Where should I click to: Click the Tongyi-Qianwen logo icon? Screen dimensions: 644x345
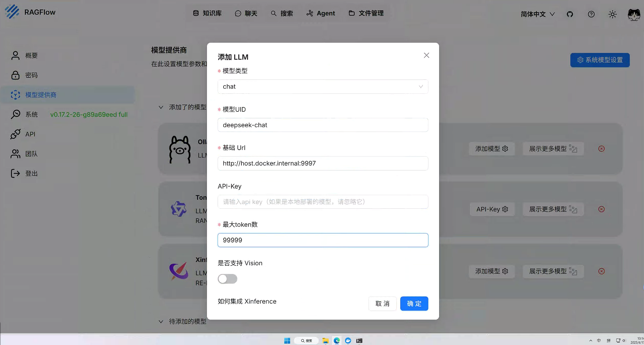coord(179,209)
